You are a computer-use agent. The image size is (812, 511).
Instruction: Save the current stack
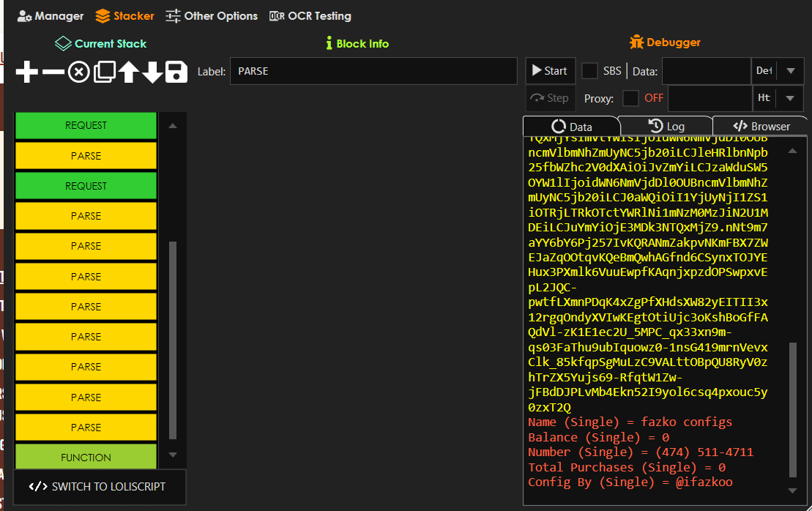[x=175, y=71]
